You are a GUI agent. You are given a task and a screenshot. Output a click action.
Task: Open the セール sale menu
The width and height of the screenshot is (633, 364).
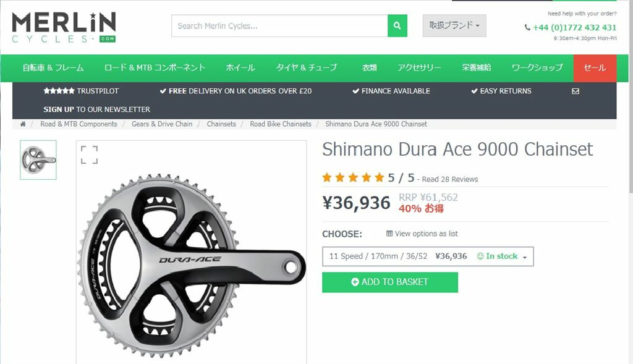point(595,68)
